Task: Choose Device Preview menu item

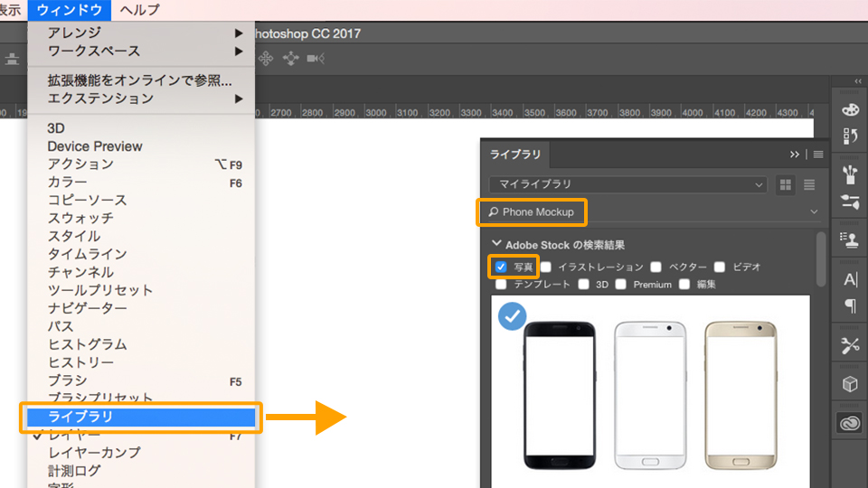Action: point(141,146)
